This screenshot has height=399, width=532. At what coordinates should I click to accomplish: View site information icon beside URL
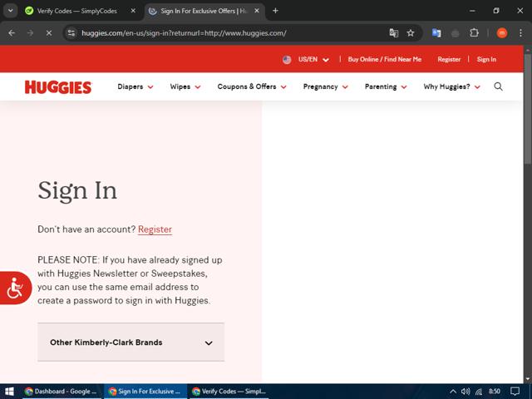(71, 33)
